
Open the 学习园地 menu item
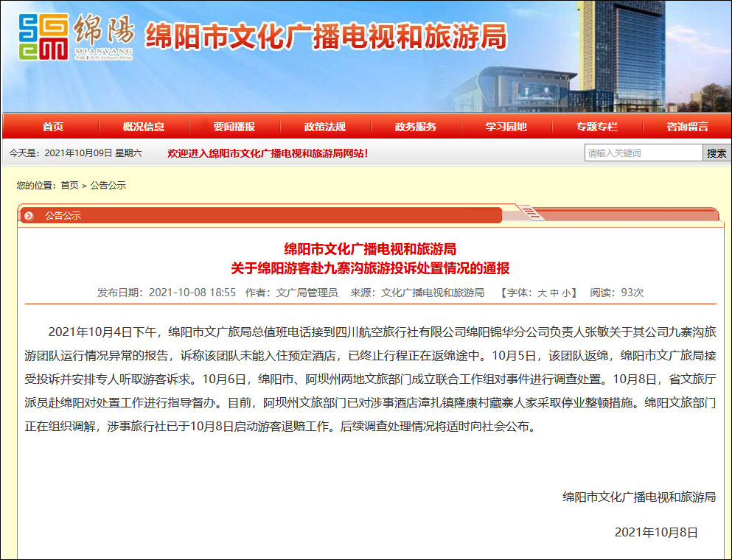506,127
